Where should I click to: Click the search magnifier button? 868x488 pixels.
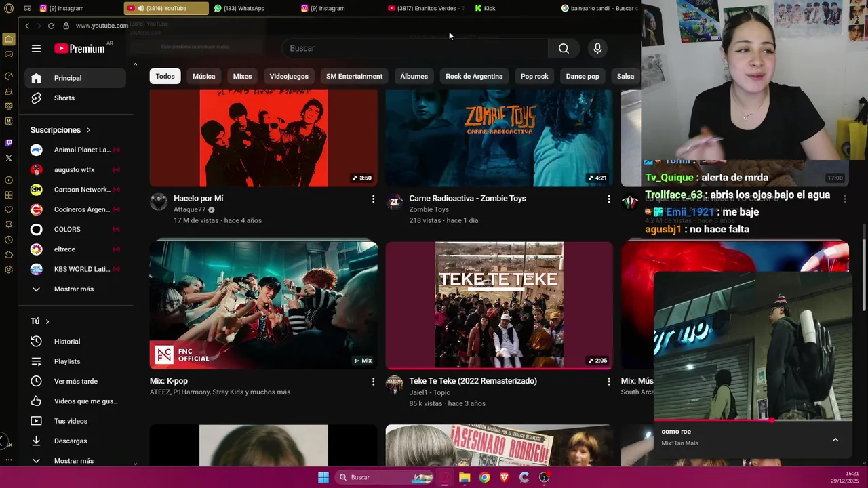[x=564, y=48]
